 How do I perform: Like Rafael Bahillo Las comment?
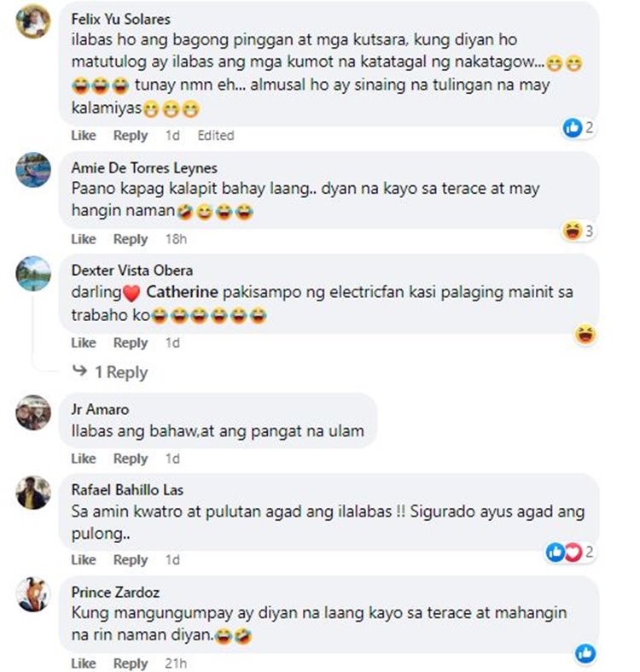pos(84,559)
